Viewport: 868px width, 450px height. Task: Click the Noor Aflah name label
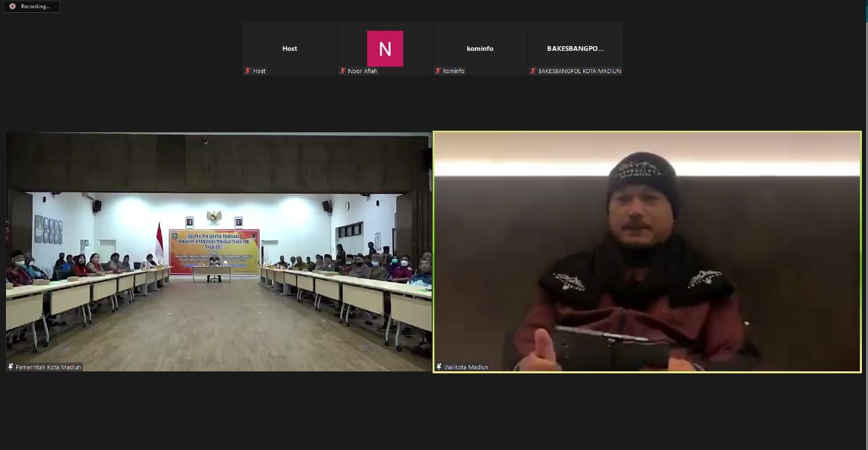pyautogui.click(x=362, y=71)
